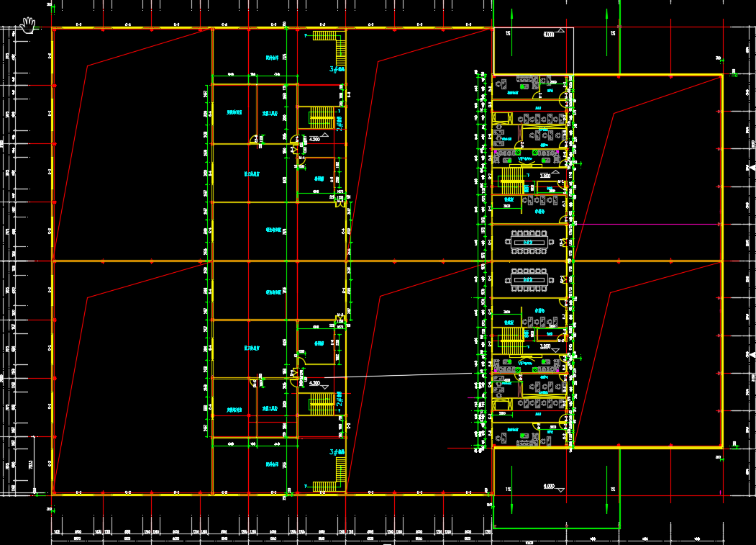The width and height of the screenshot is (756, 545).
Task: Select the lower 3.600 office elevation label
Action: 545,346
